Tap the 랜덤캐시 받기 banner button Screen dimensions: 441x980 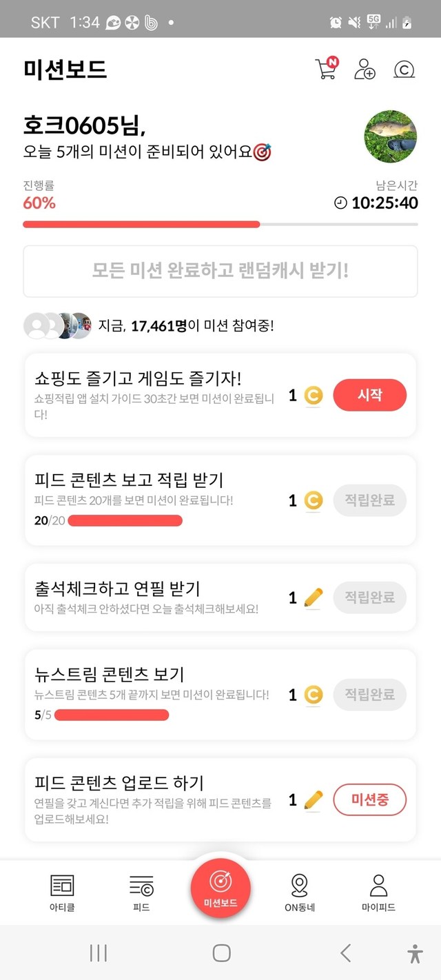click(220, 271)
